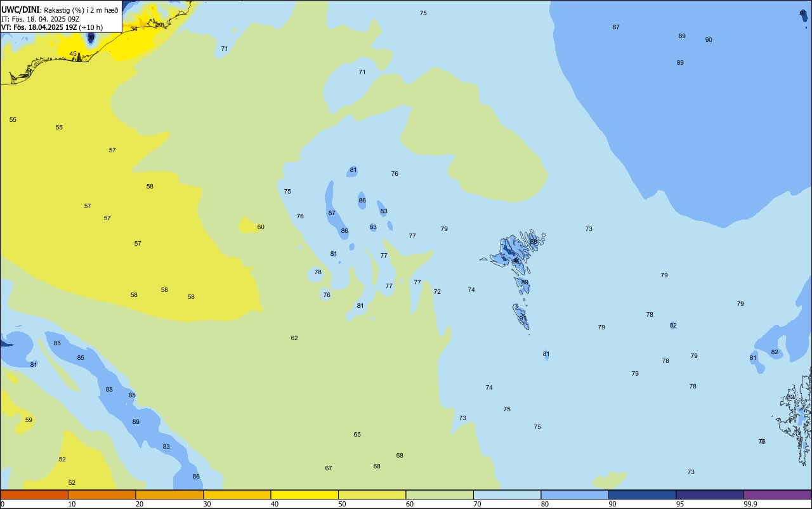Image resolution: width=812 pixels, height=509 pixels.
Task: Select the 95–99.9 navy legend swatch
Action: pos(710,495)
